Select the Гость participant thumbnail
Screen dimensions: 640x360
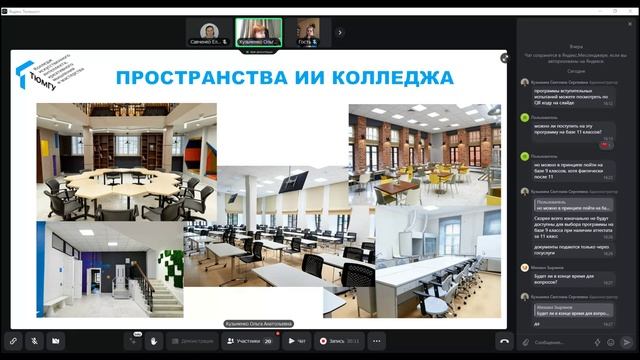pyautogui.click(x=308, y=32)
